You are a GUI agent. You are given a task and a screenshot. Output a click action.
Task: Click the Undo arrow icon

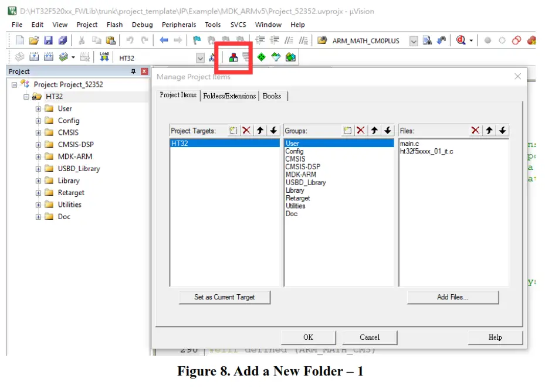(130, 40)
